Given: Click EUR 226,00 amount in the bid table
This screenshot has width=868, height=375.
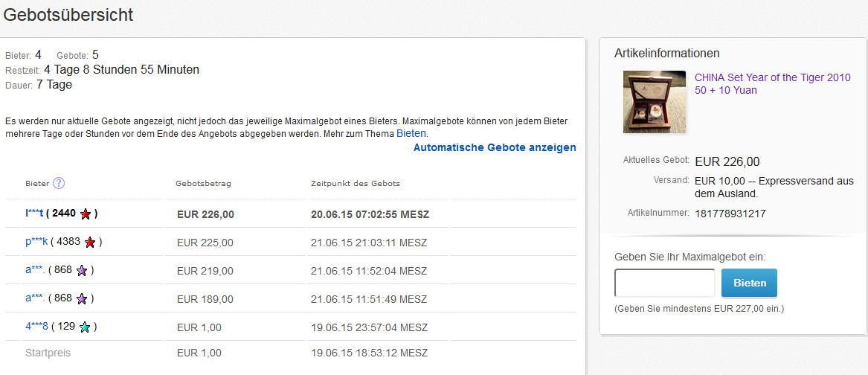Looking at the screenshot, I should [205, 214].
